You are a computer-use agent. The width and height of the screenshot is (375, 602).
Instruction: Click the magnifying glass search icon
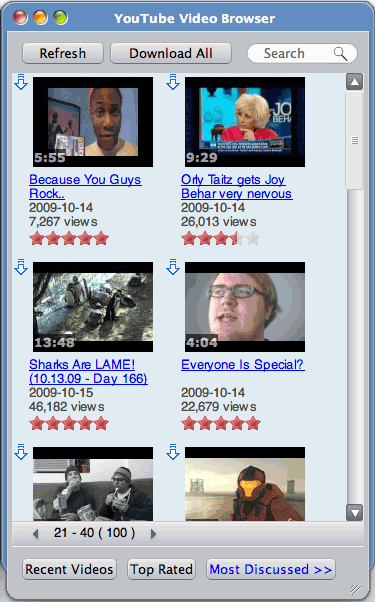340,54
